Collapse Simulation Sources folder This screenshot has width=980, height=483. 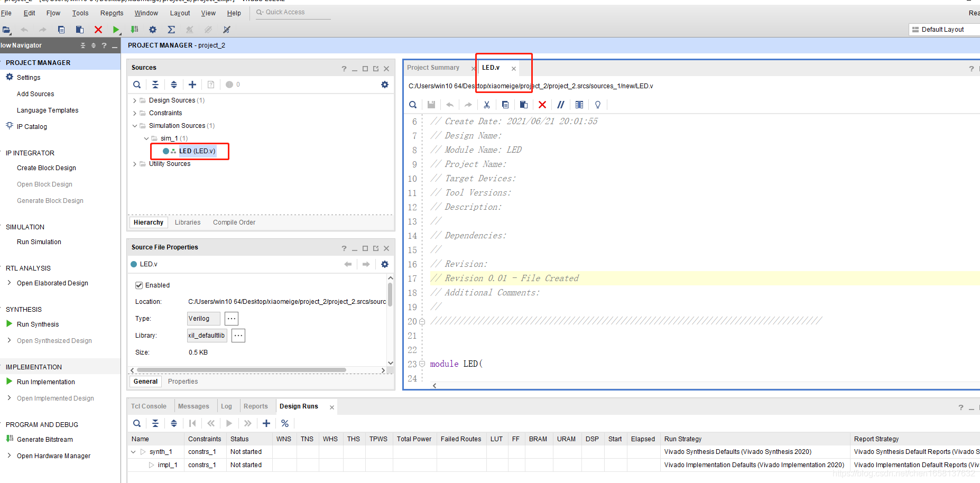(135, 126)
